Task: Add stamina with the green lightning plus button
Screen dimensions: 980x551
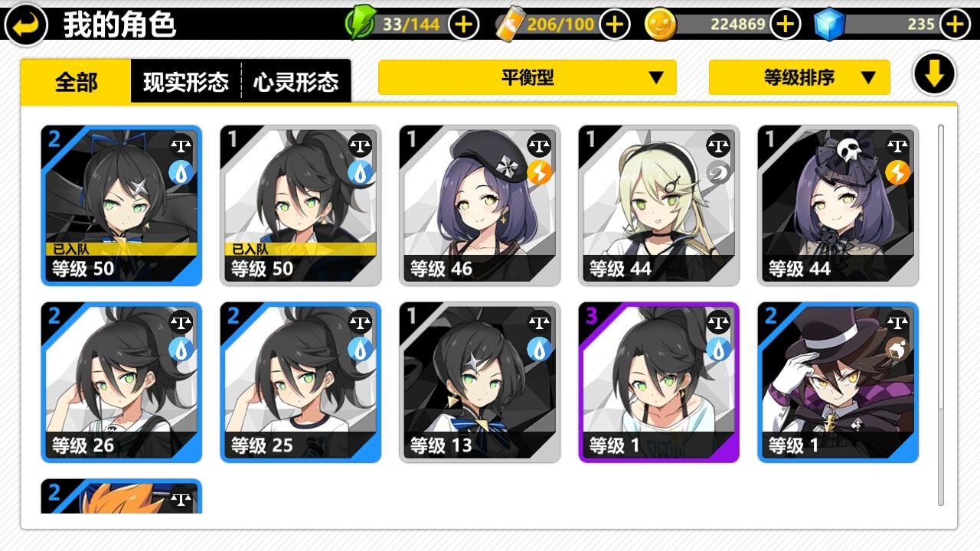Action: tap(463, 24)
